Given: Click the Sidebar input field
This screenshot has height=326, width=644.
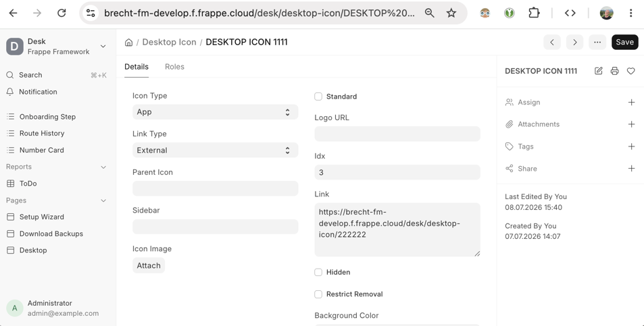Looking at the screenshot, I should tap(215, 227).
